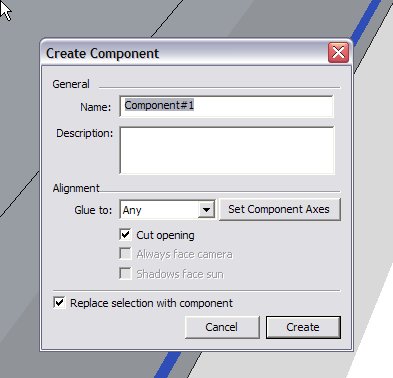Toggle the Shadows face sun checkbox
Viewport: 393px width, 378px height.
click(125, 274)
